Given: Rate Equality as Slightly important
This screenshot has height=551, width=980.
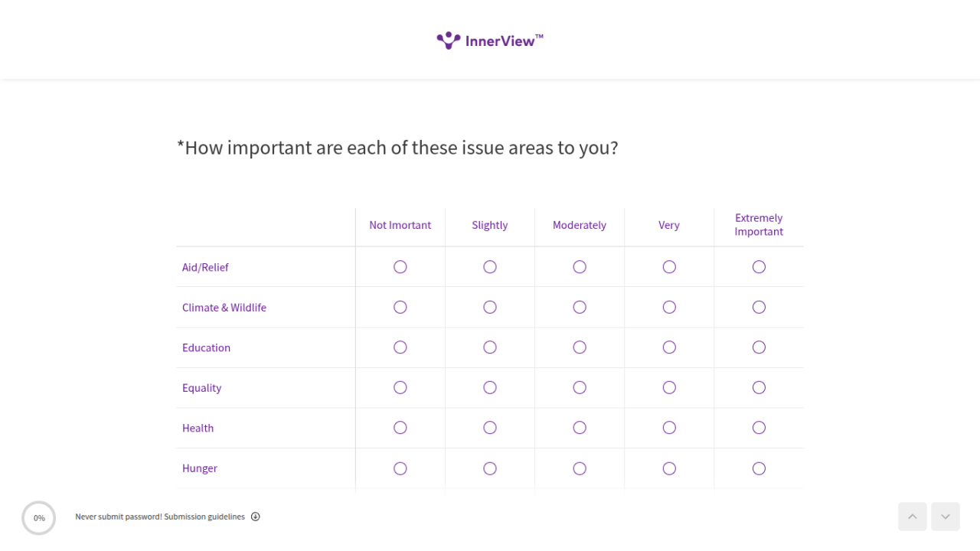Looking at the screenshot, I should [x=490, y=388].
